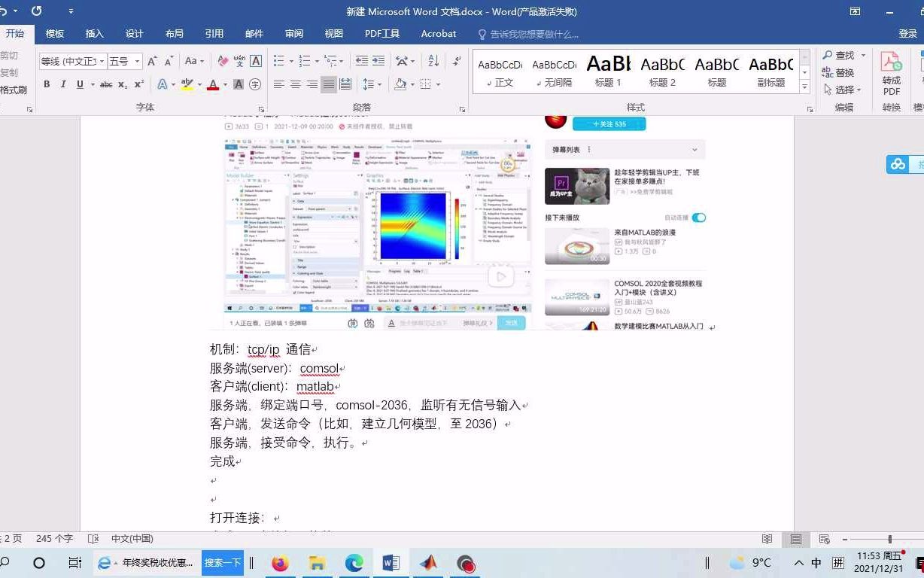Screen dimensions: 924x578
Task: Open File Explorer from taskbar
Action: tap(318, 563)
